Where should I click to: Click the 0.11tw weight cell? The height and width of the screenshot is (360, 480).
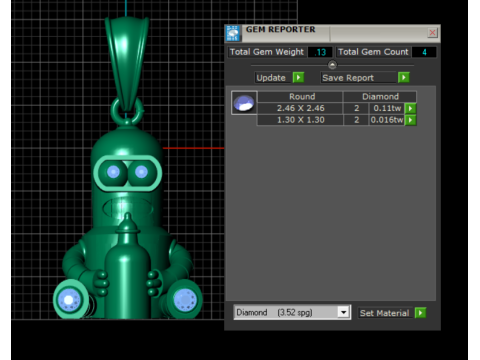tap(387, 108)
